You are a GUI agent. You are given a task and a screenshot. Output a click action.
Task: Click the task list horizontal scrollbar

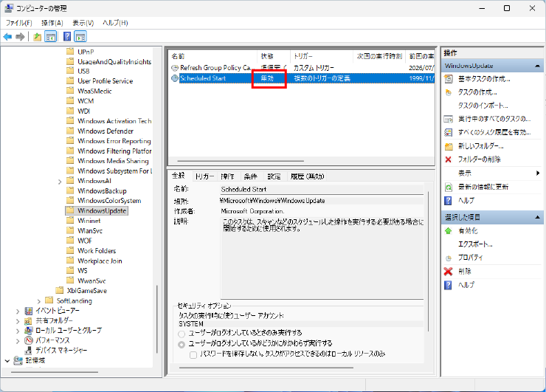point(241,161)
